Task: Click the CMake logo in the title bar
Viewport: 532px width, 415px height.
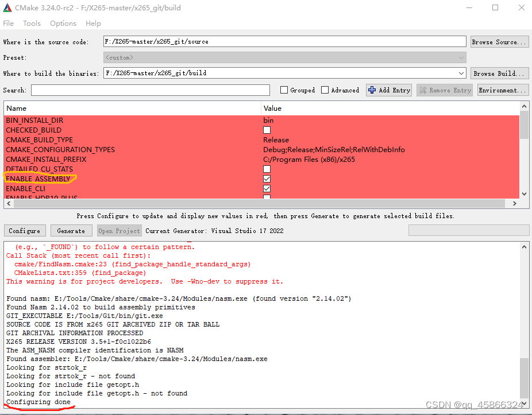Action: [x=7, y=7]
